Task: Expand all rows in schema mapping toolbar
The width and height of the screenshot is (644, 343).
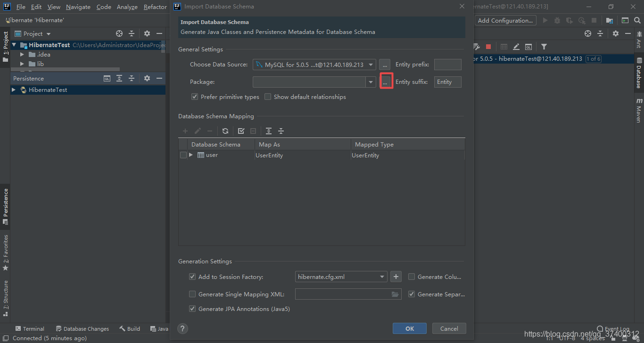Action: coord(269,131)
